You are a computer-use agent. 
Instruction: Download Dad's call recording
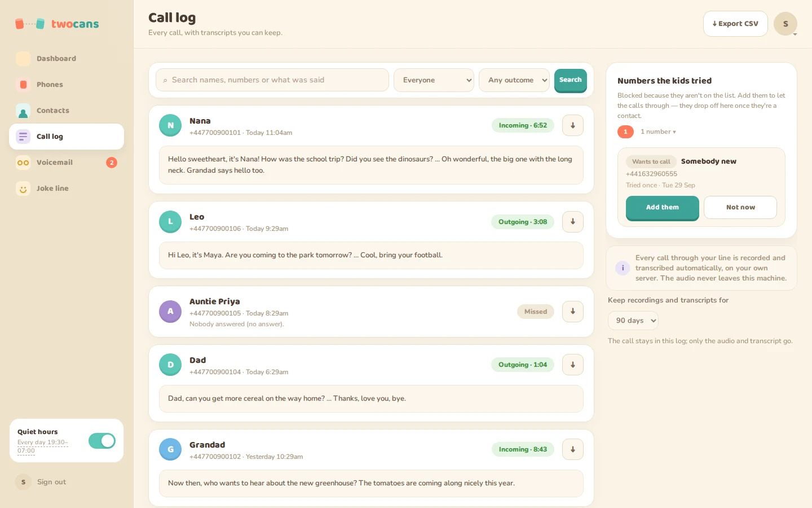coord(573,365)
